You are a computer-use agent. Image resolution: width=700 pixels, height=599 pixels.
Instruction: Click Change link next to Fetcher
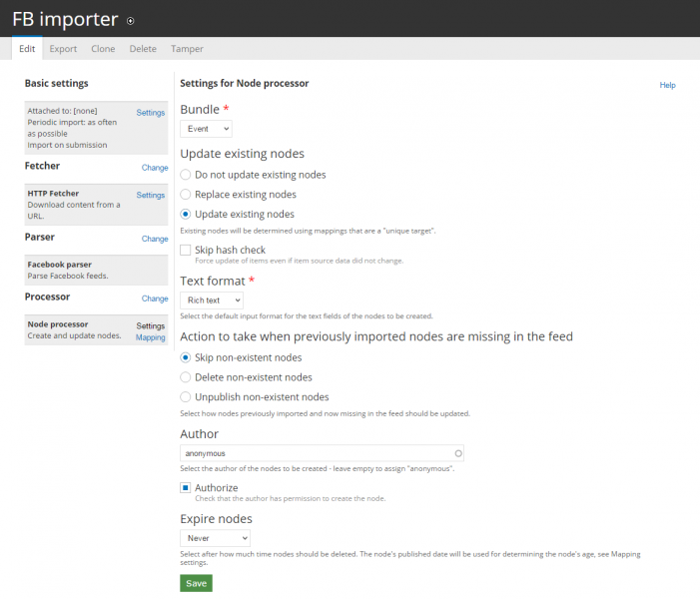[155, 168]
